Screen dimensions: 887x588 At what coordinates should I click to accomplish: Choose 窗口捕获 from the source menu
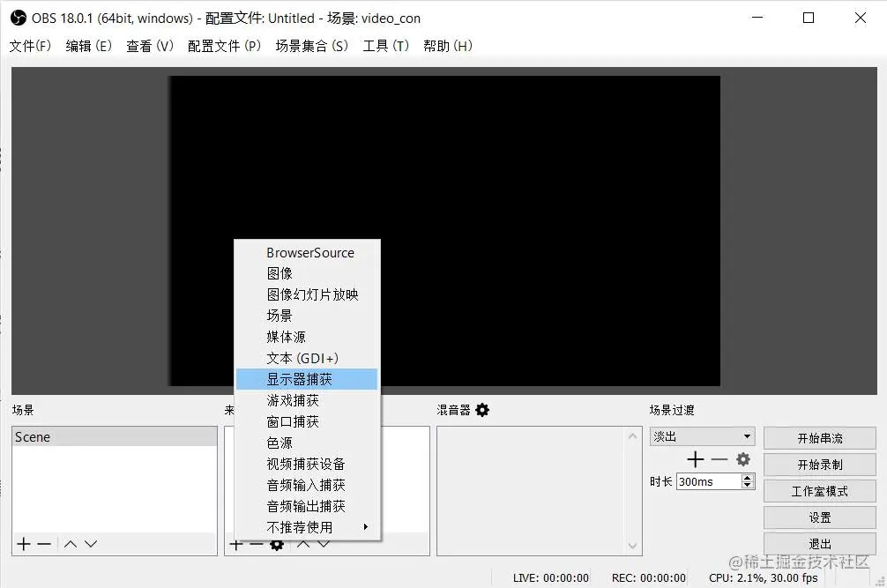(307, 421)
